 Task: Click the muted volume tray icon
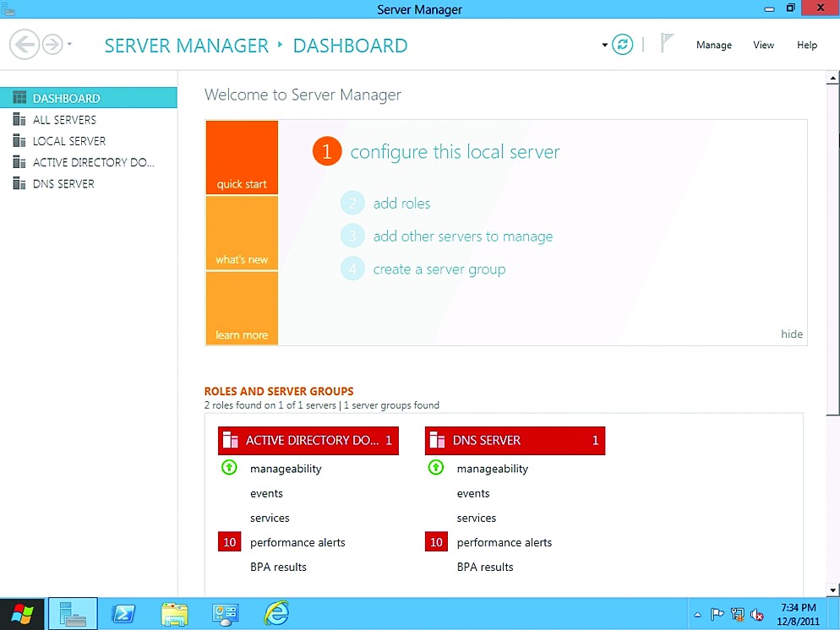[x=757, y=615]
